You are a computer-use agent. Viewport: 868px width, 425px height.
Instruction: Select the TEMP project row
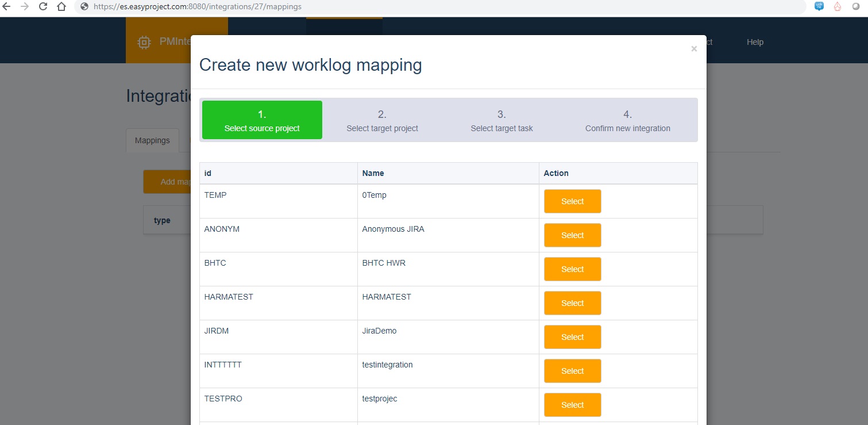pos(572,201)
